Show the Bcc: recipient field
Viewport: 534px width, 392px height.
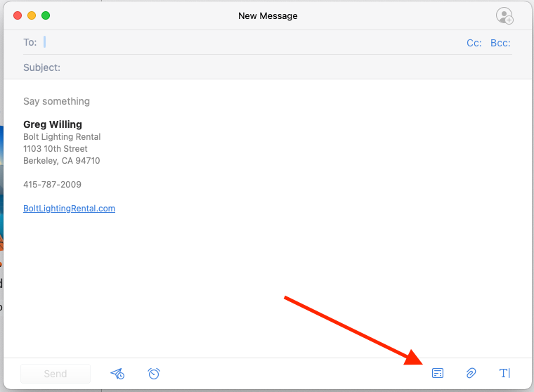pos(500,43)
